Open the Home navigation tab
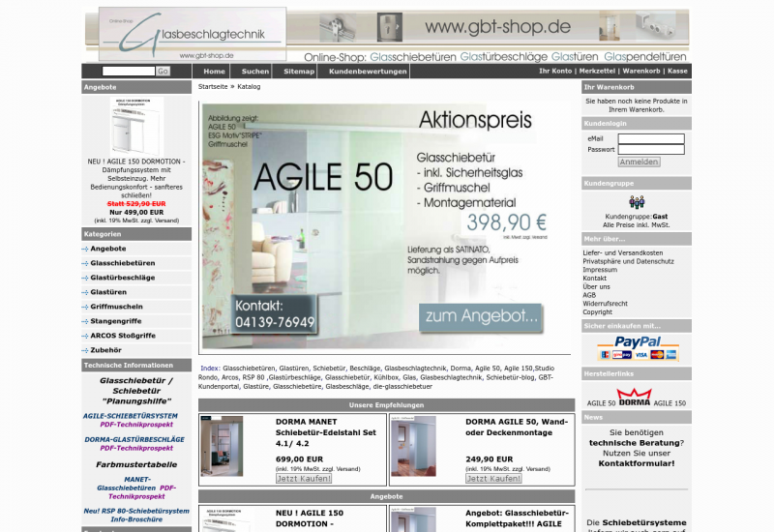Screen dimensions: 774x532 (x=214, y=72)
